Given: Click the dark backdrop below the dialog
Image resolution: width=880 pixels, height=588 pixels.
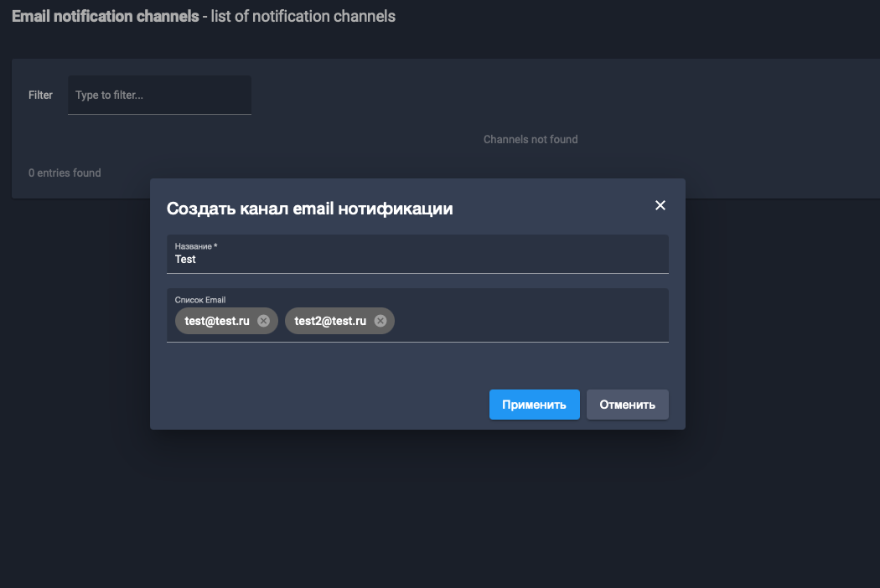Looking at the screenshot, I should tap(417, 511).
